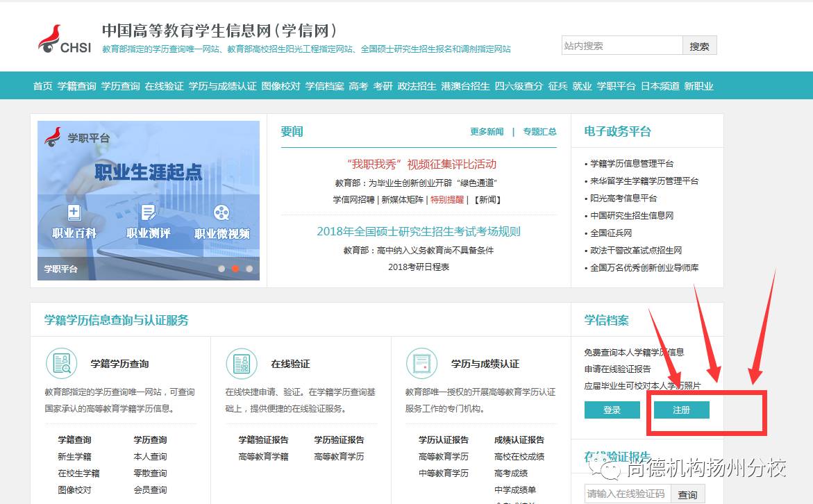Open 新职业 navigation item
Image resolution: width=813 pixels, height=504 pixels.
coord(698,86)
